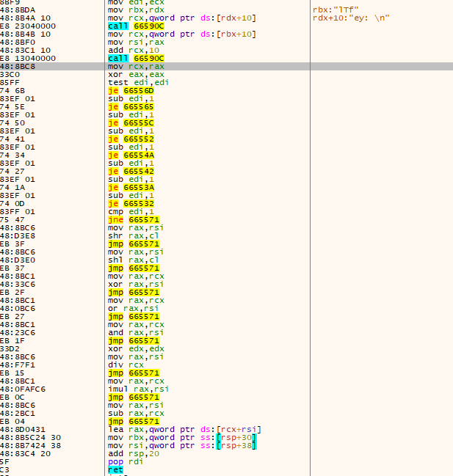Screen dimensions: 453x476
Task: Click opcode bytes 'EB 0C'
Action: click(12, 398)
